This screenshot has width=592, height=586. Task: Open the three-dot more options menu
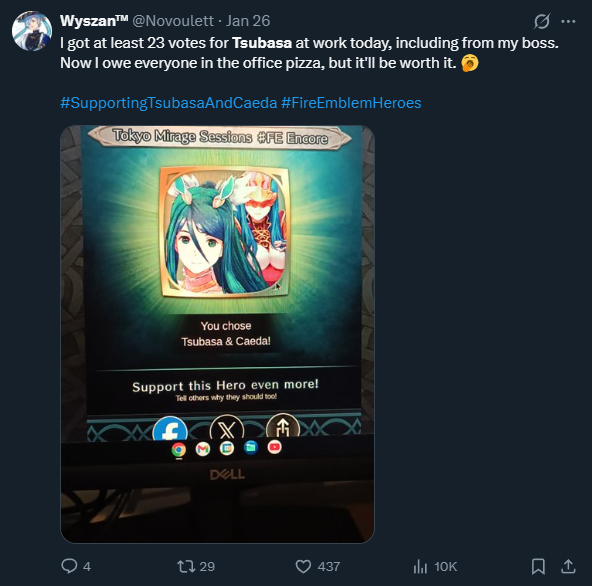(568, 22)
